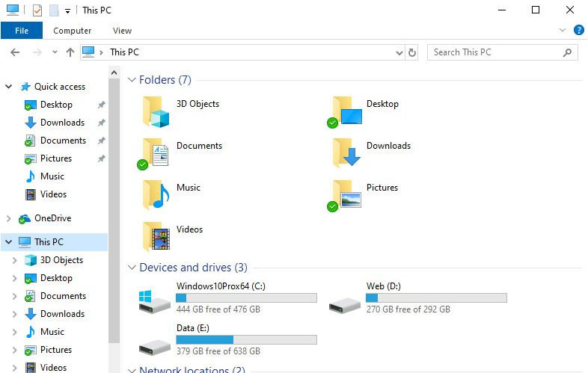Select Downloads under This PC tree

click(62, 314)
